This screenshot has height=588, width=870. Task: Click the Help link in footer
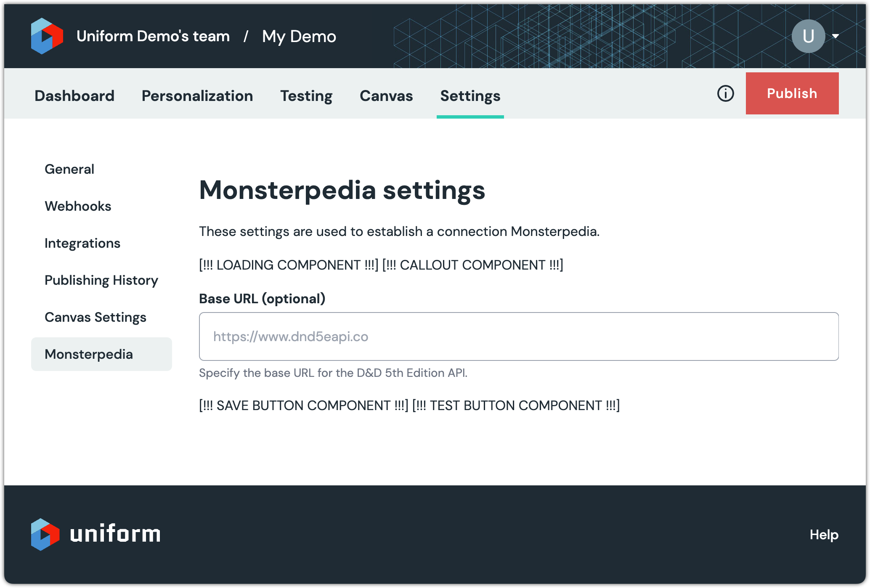pyautogui.click(x=824, y=535)
